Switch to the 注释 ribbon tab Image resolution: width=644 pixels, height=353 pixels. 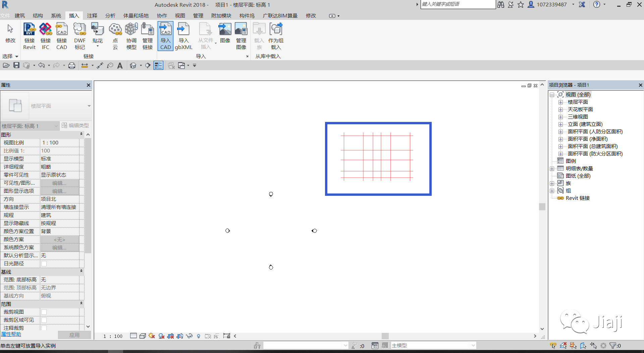click(92, 16)
